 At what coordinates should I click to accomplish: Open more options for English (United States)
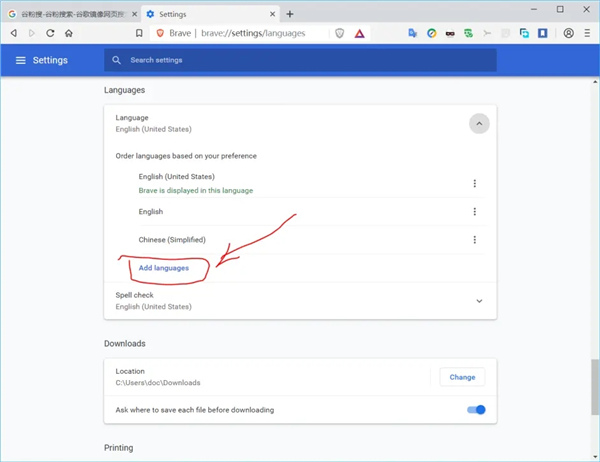474,184
